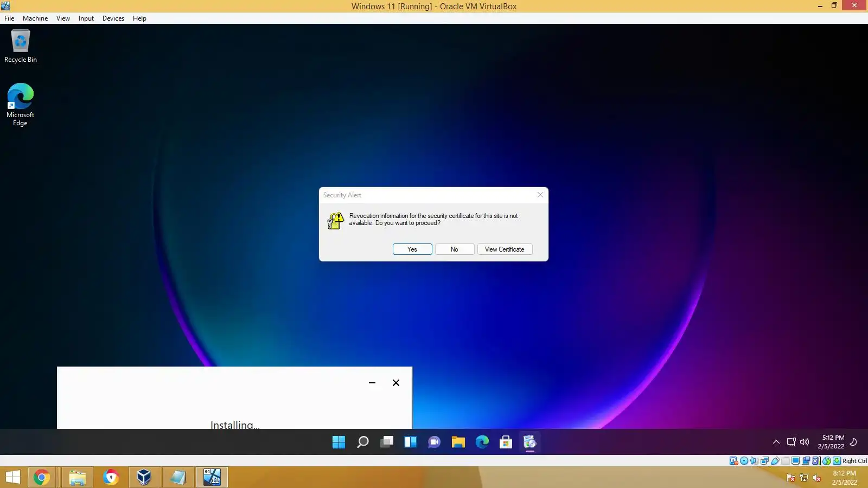
Task: Click the VirtualBox network adapter indicator
Action: pos(764,461)
